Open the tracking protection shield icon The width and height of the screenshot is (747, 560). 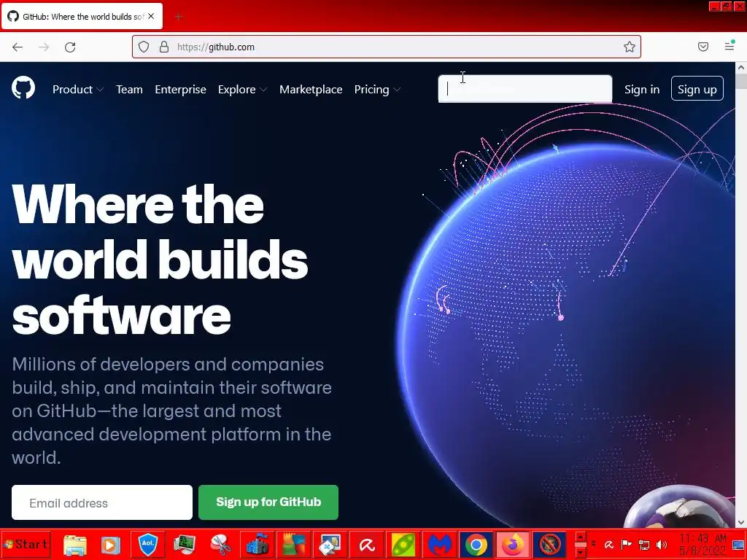pyautogui.click(x=144, y=47)
